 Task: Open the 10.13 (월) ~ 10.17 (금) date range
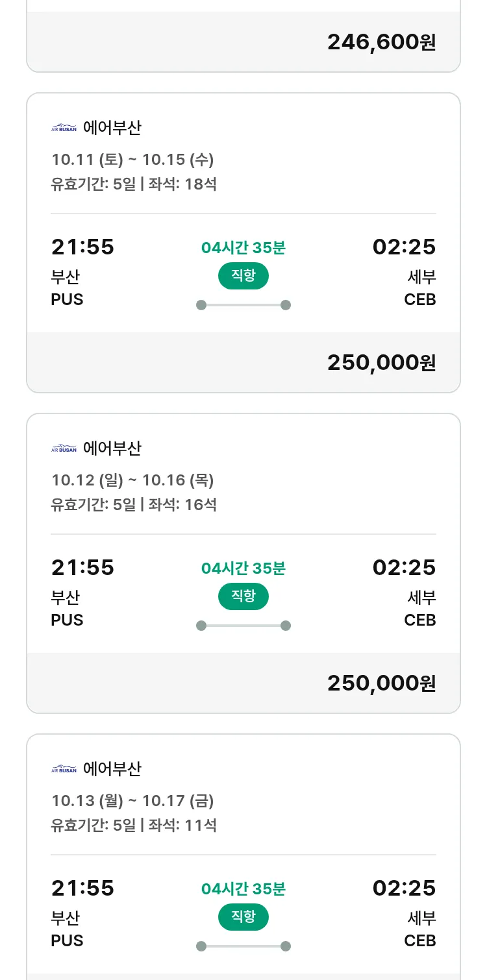tap(132, 801)
